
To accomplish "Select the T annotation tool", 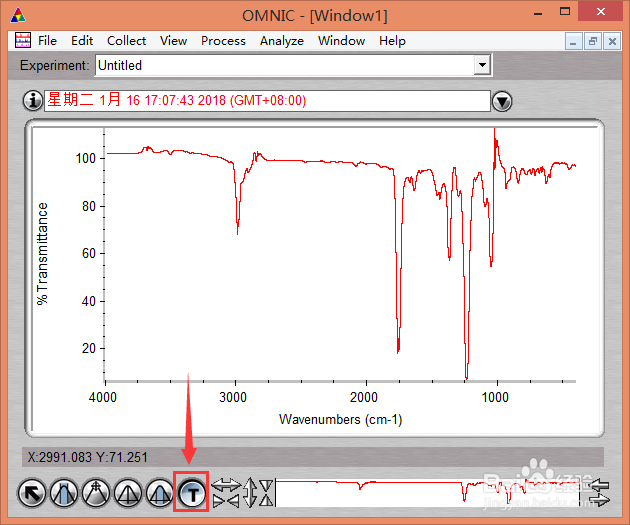I will tap(191, 493).
